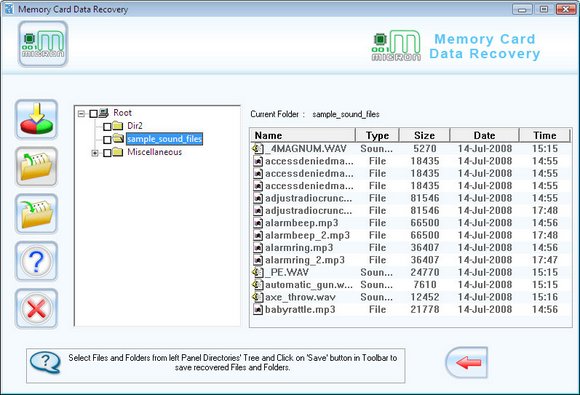Image resolution: width=580 pixels, height=395 pixels.
Task: Tick the Miscellaneous folder checkbox
Action: (107, 153)
